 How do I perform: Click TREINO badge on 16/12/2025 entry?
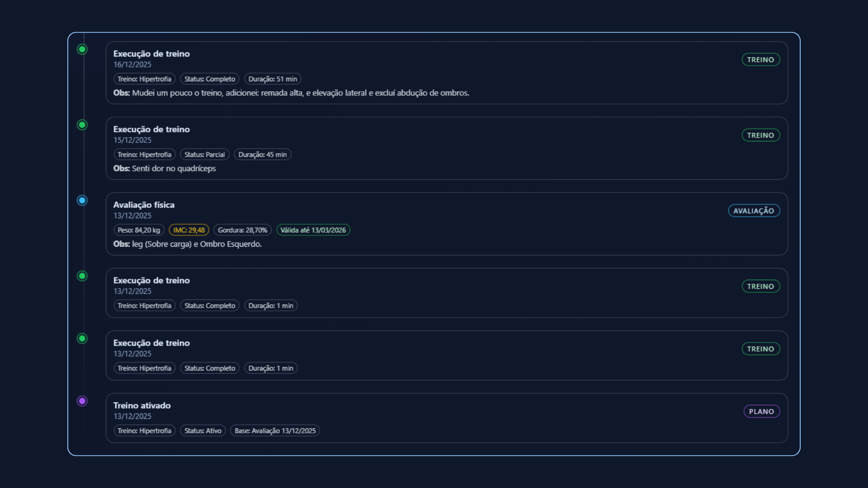click(760, 60)
